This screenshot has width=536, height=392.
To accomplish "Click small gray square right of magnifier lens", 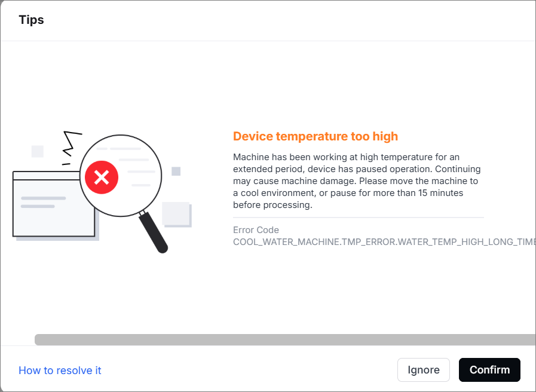I will click(176, 171).
